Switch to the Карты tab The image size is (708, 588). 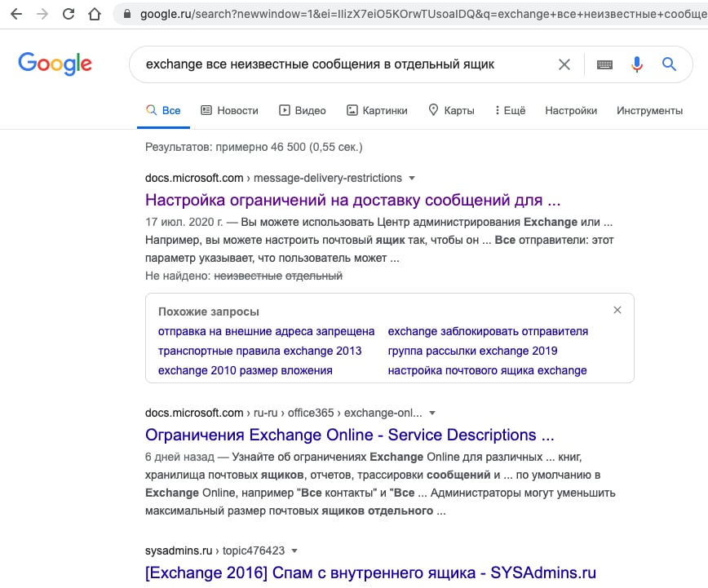click(x=451, y=110)
